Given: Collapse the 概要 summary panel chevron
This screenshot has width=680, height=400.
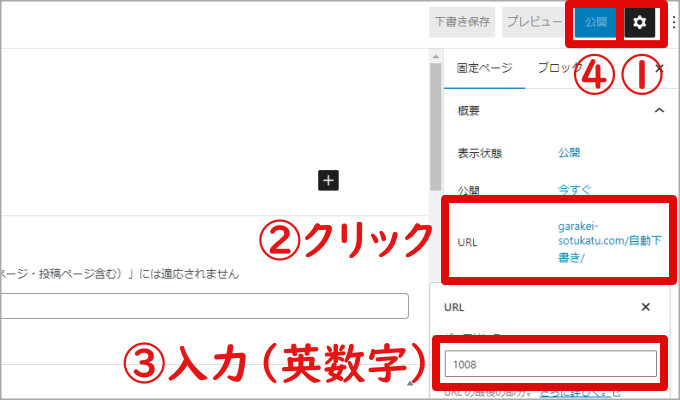Looking at the screenshot, I should point(659,110).
